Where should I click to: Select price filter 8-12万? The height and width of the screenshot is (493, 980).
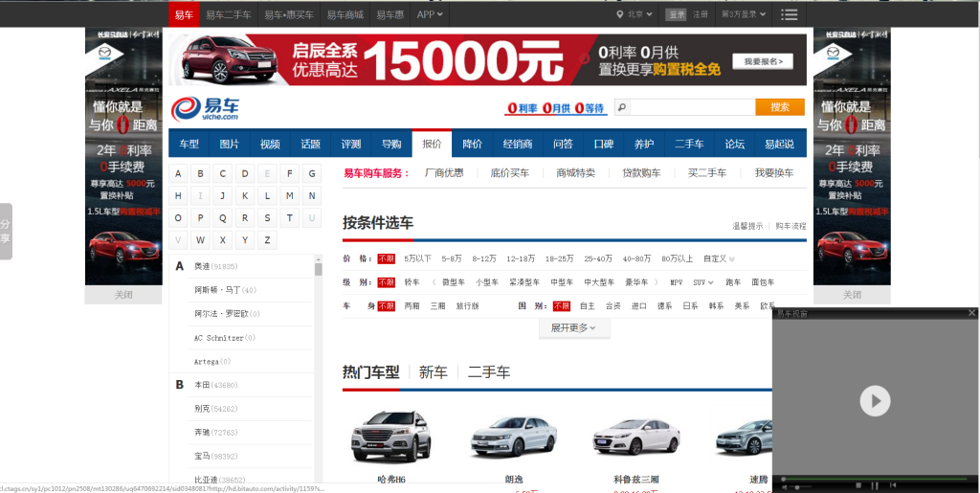point(484,258)
